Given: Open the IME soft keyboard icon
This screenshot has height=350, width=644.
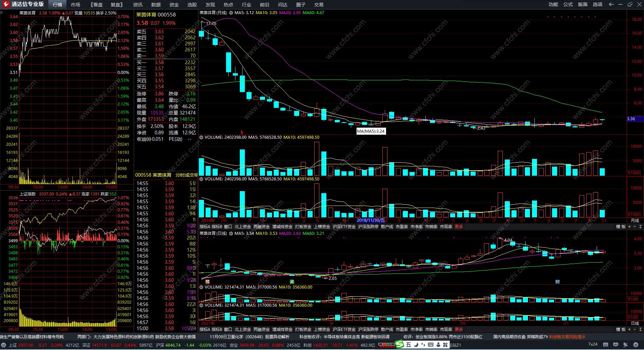Looking at the screenshot, I should tap(431, 345).
